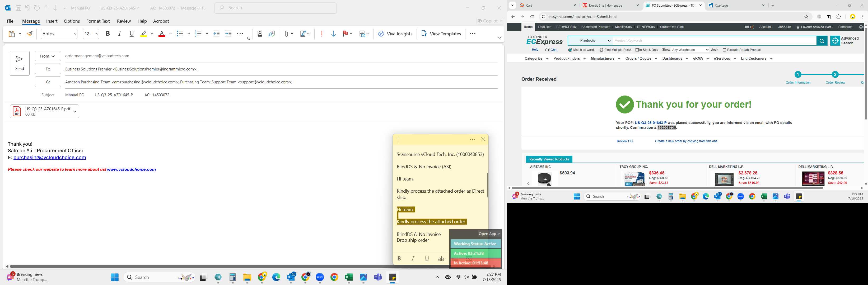The image size is (868, 285).
Task: Open the Advanced Search icon
Action: click(x=835, y=41)
